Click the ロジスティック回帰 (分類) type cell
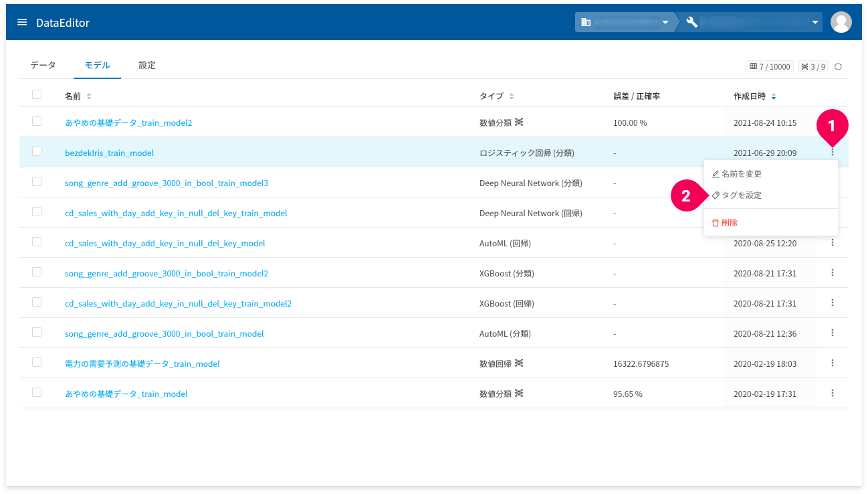Image resolution: width=868 pixels, height=494 pixels. pos(527,153)
